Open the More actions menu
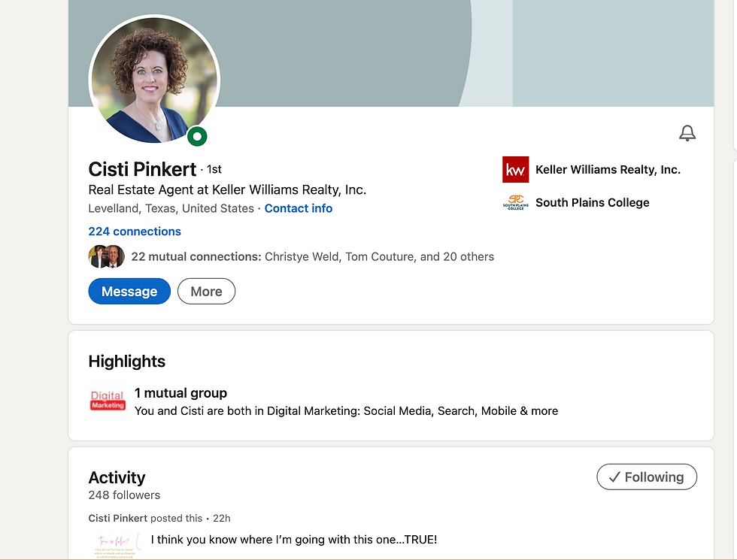This screenshot has height=560, width=737. (x=206, y=292)
